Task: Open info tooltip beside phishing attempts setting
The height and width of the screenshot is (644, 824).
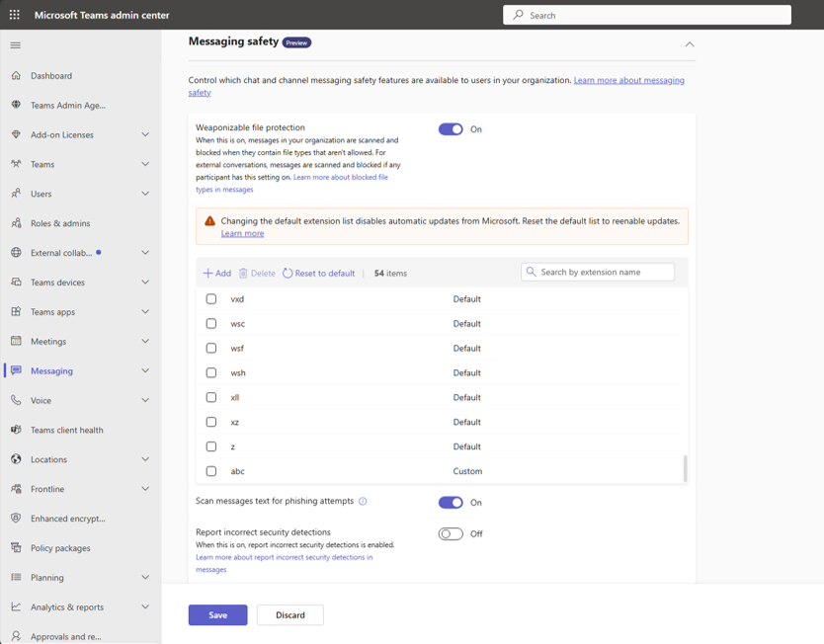Action: point(363,501)
